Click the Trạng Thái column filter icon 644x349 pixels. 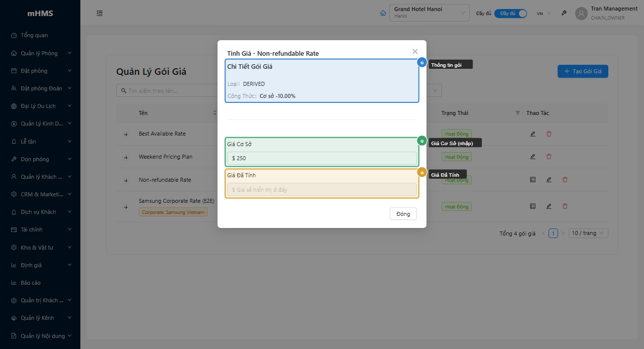coord(518,113)
